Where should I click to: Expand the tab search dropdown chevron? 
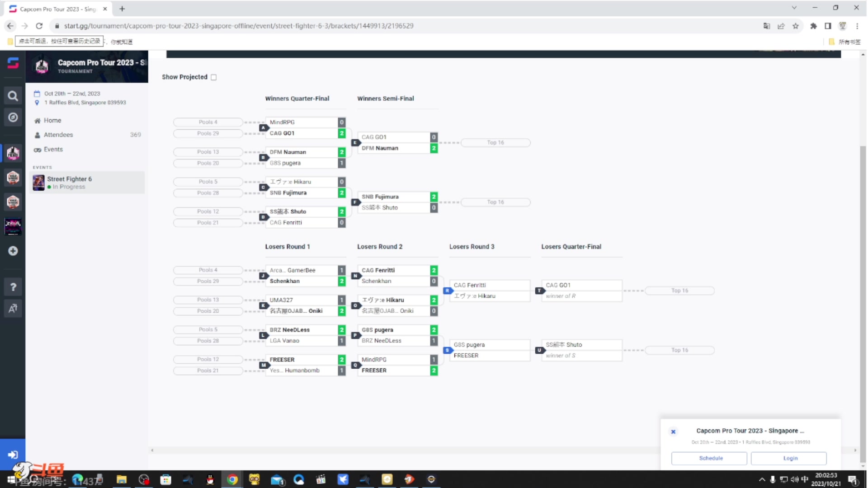794,8
